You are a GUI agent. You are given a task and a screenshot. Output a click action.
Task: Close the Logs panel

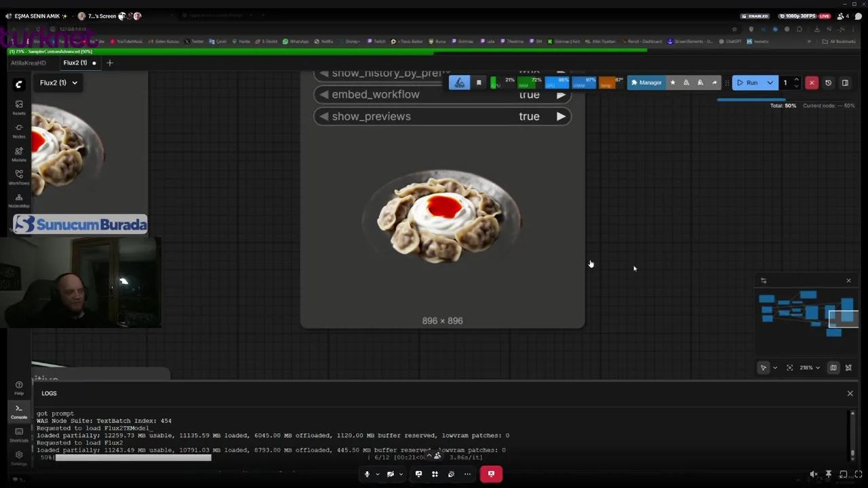[850, 393]
